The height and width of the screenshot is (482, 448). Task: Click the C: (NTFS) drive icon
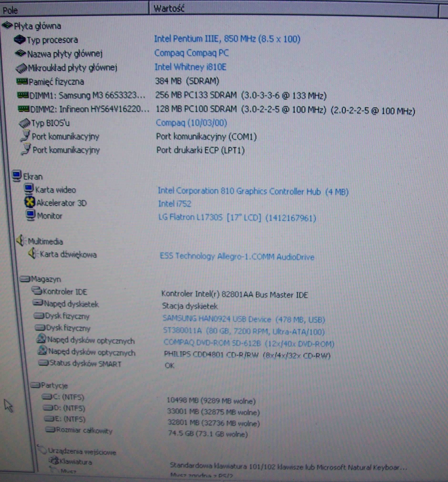47,397
